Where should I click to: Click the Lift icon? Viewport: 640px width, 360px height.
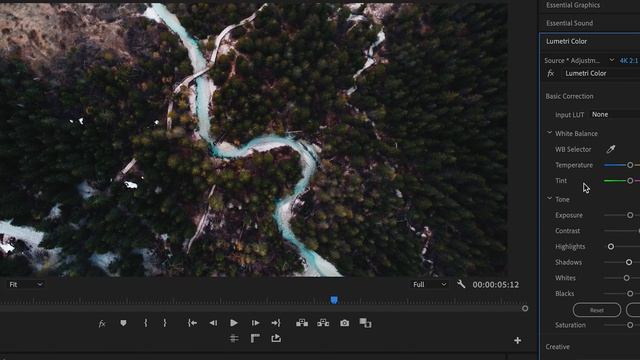[302, 323]
